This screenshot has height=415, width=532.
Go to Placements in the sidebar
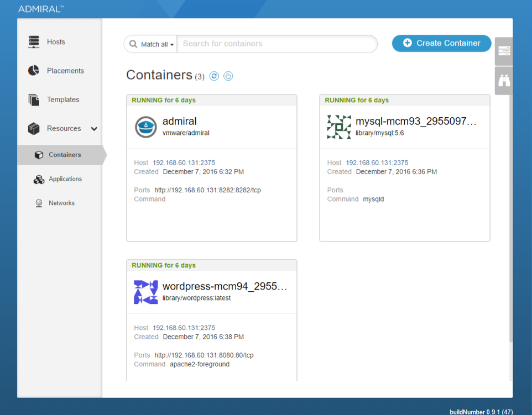point(65,71)
